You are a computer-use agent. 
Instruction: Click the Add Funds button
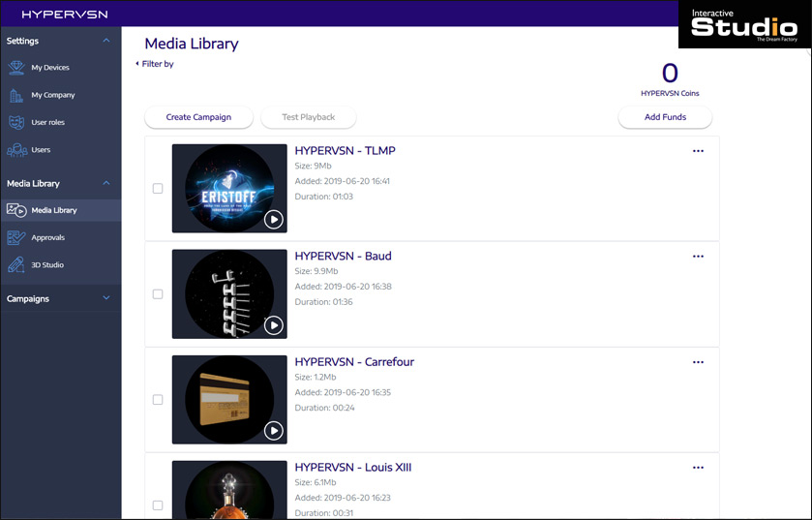[x=666, y=117]
